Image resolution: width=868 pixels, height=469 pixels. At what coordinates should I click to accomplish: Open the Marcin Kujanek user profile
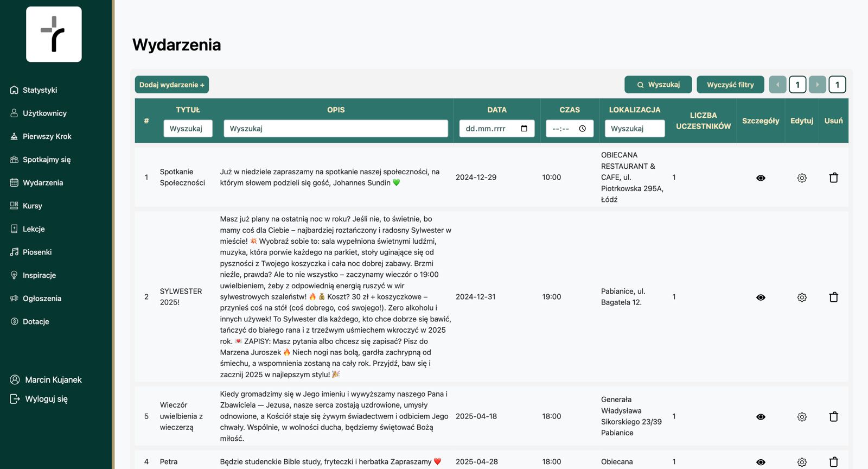pyautogui.click(x=46, y=379)
